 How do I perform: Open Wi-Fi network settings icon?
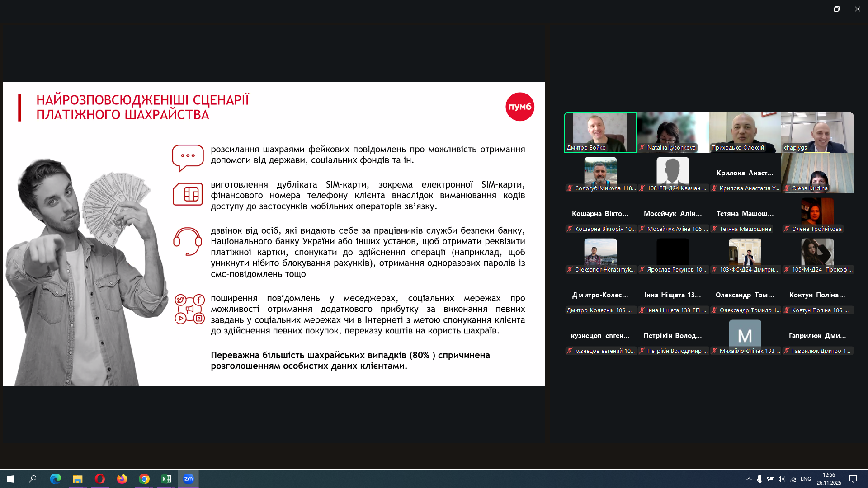tap(793, 479)
